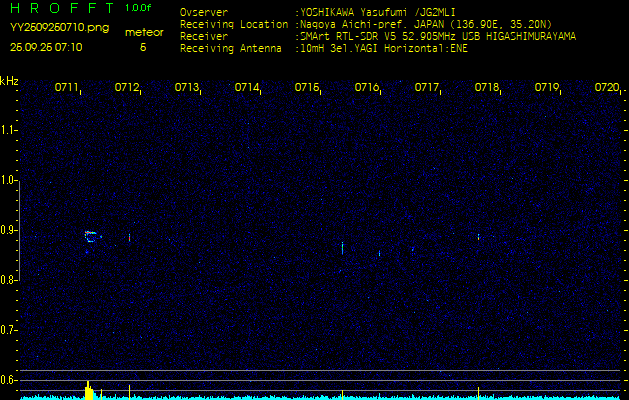Select the 1.1 frequency axis label
Image resolution: width=629 pixels, height=400 pixels.
click(9, 130)
